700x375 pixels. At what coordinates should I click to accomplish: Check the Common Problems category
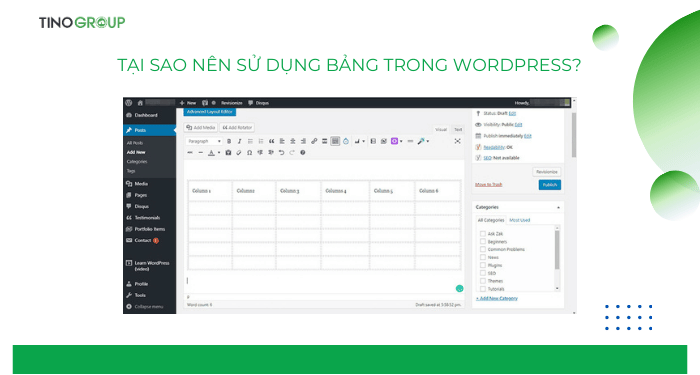[x=483, y=250]
